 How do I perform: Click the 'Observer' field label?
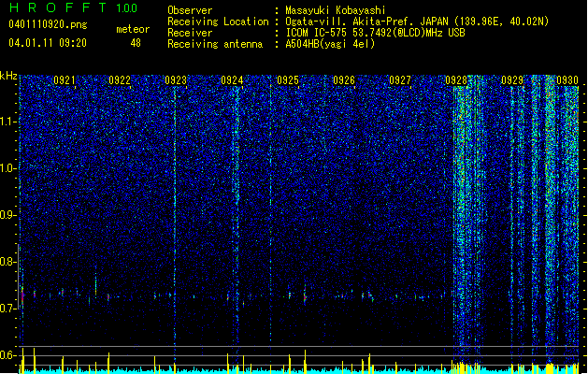[x=190, y=10]
